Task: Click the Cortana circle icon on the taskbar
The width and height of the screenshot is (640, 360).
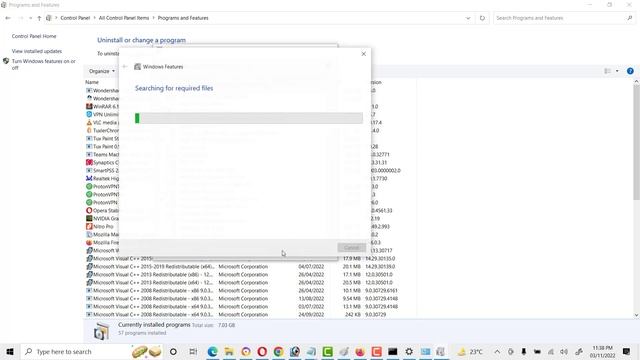Action: tap(173, 351)
